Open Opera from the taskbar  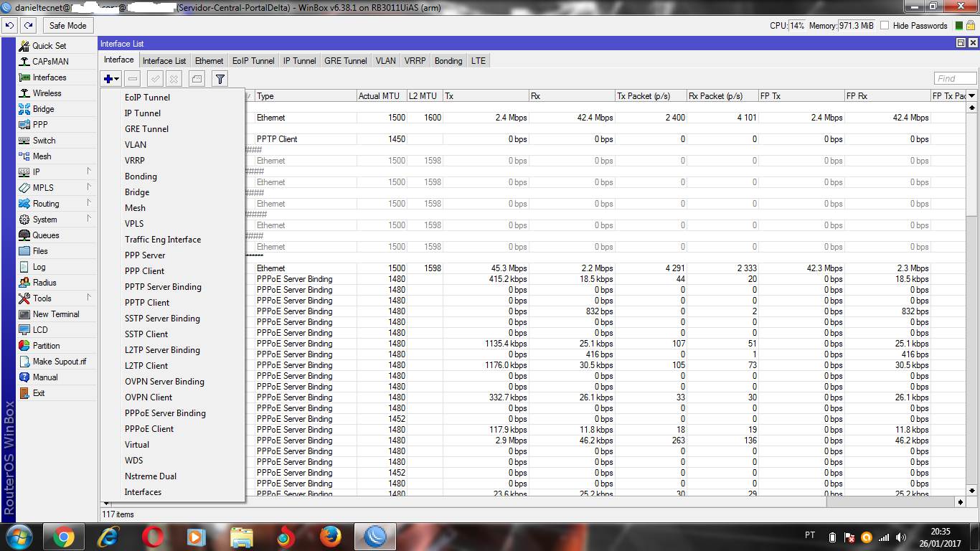tap(152, 537)
